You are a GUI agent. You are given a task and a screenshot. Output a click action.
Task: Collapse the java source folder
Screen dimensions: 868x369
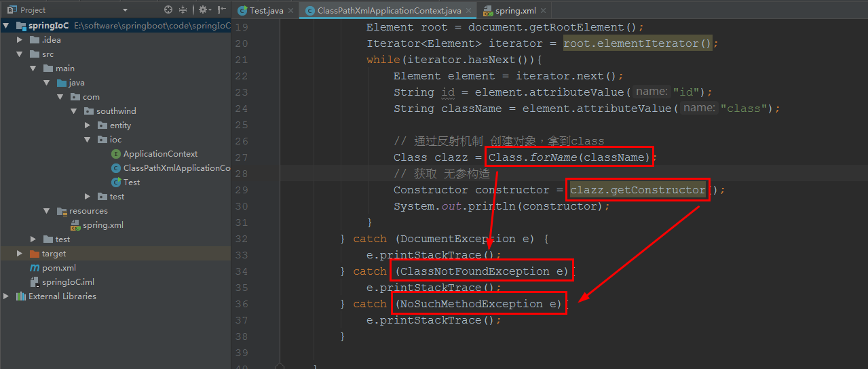point(47,83)
